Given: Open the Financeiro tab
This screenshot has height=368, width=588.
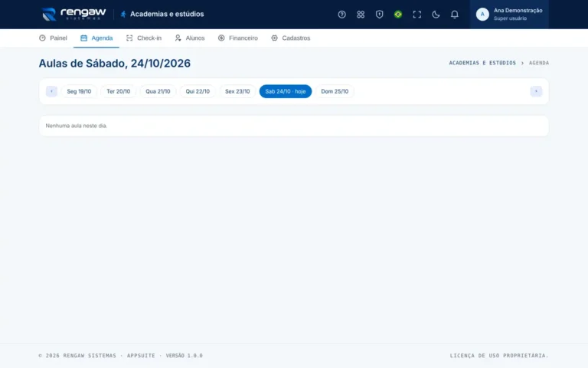Looking at the screenshot, I should click(238, 38).
